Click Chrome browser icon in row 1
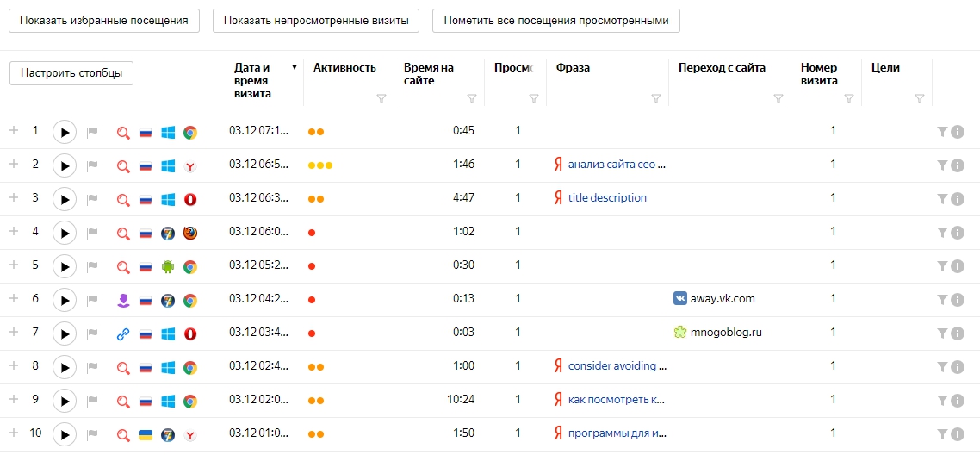This screenshot has height=455, width=980. click(x=190, y=132)
